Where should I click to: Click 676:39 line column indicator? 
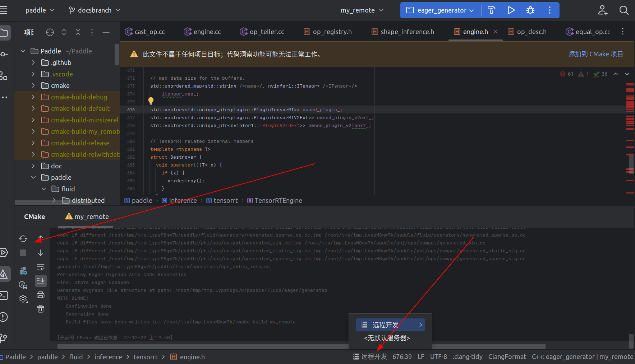coord(402,356)
